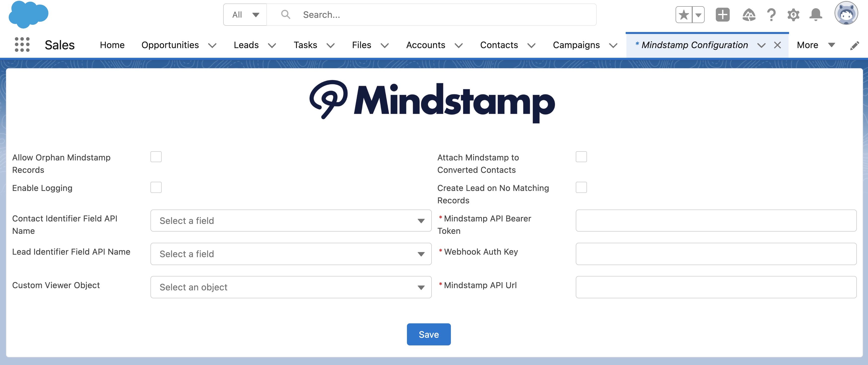
Task: Open the Custom Viewer Object dropdown
Action: click(291, 287)
